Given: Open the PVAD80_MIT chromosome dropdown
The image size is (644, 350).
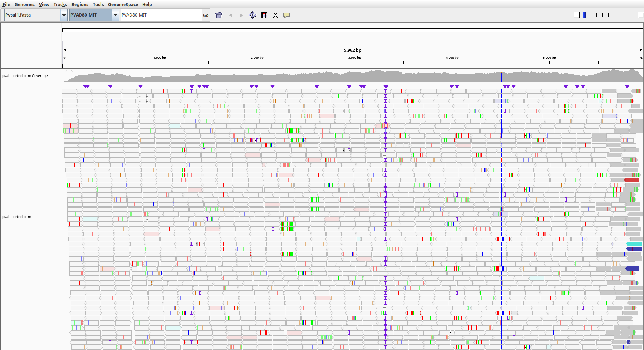Looking at the screenshot, I should pyautogui.click(x=115, y=15).
